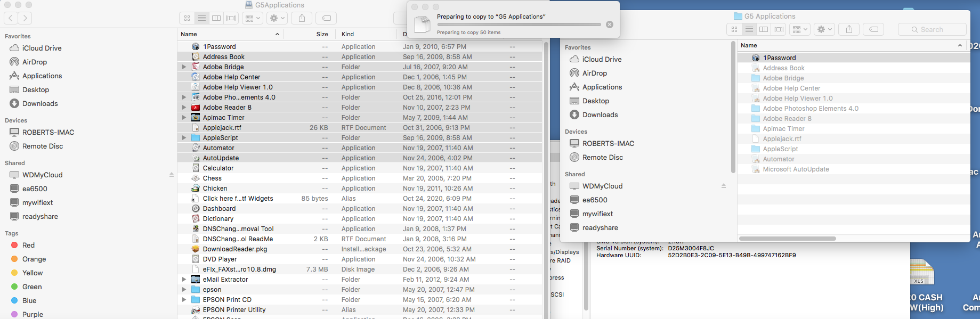Open Downloads in the left Finder sidebar
This screenshot has height=319, width=980.
tap(40, 103)
